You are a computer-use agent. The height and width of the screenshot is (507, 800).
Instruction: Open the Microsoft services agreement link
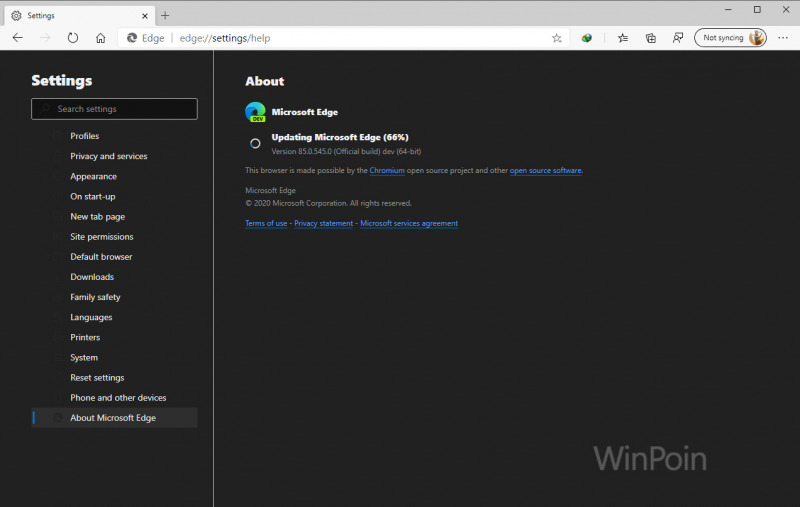[409, 223]
